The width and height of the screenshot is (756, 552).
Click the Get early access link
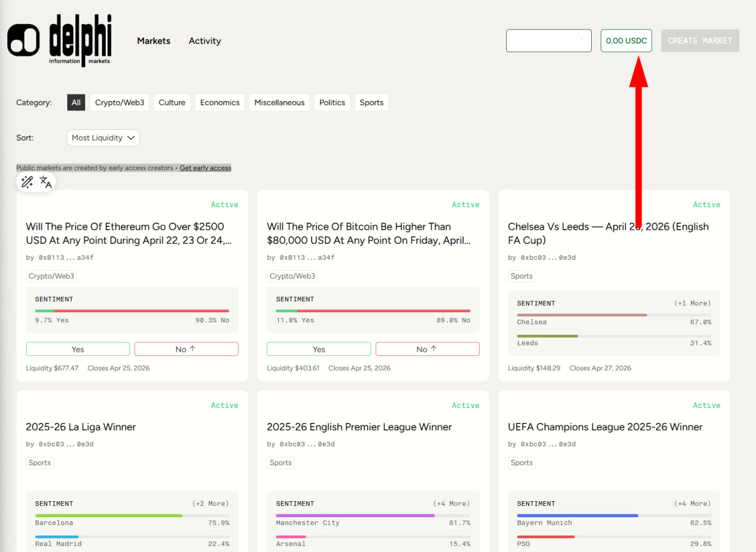coord(206,168)
